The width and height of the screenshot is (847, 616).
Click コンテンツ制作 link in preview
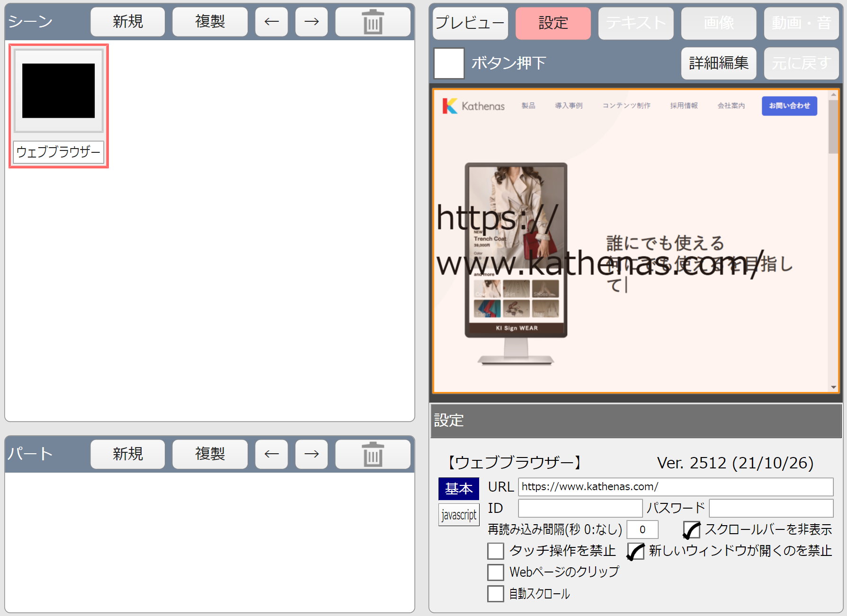click(x=626, y=106)
